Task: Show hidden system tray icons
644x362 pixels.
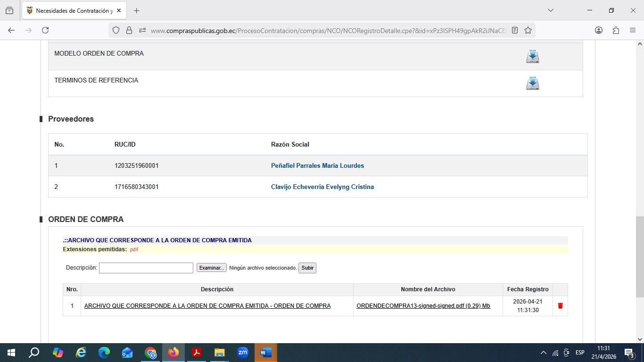Action: 544,353
